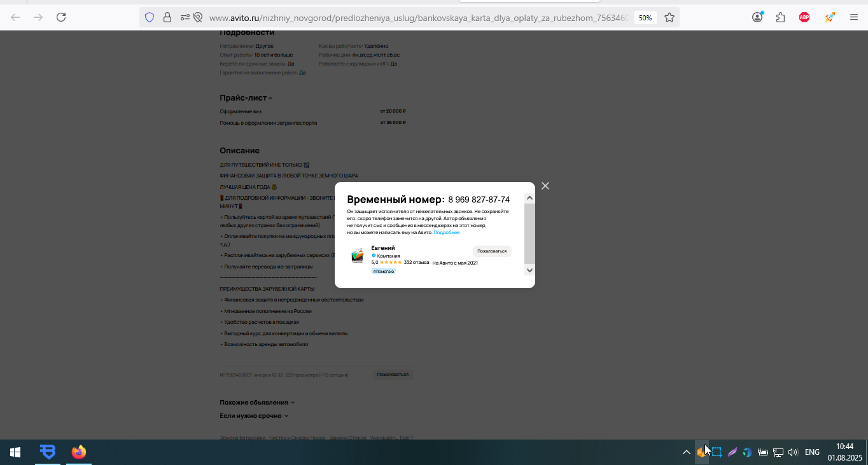Click orange hexagon tray icon
The width and height of the screenshot is (868, 465).
point(701,452)
